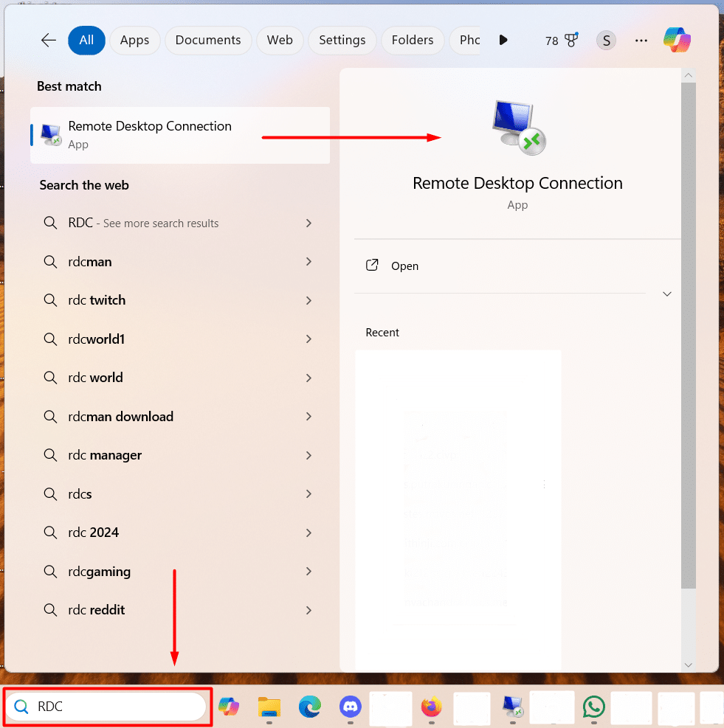Switch to the Apps filter tab
This screenshot has width=724, height=728.
pyautogui.click(x=135, y=41)
